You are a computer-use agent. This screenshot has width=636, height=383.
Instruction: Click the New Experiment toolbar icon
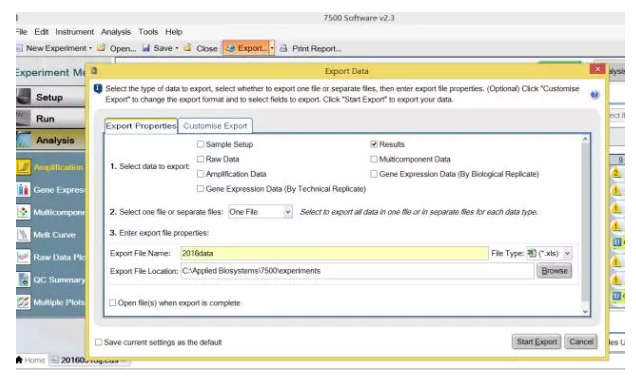coord(19,48)
